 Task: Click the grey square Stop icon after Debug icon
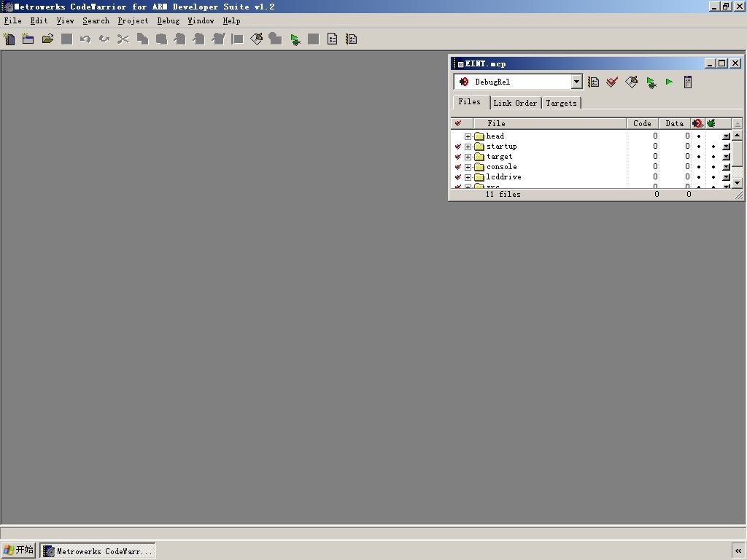[x=313, y=39]
